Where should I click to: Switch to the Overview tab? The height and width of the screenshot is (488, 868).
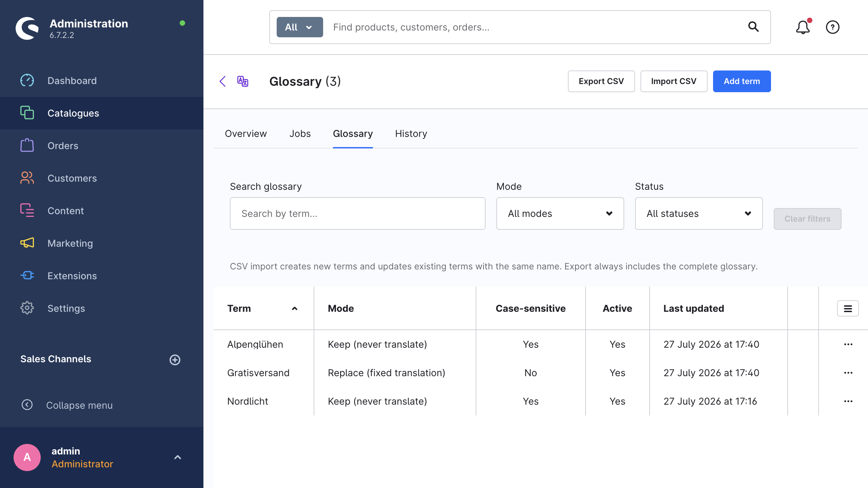[246, 134]
